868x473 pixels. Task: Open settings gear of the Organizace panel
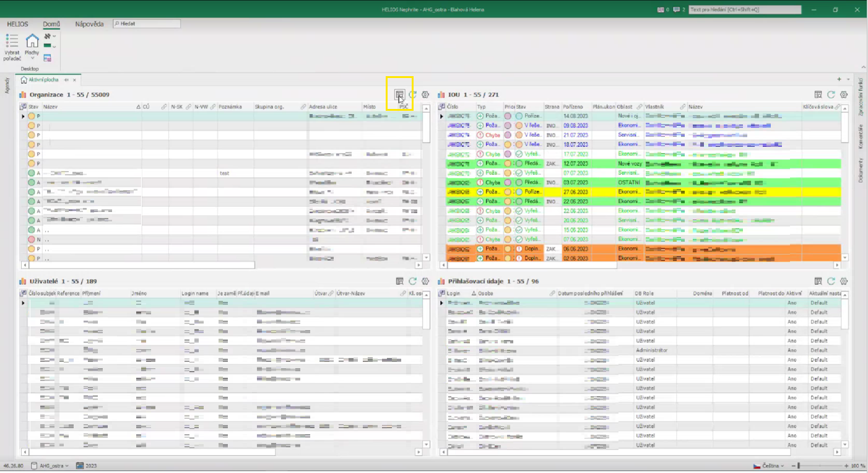coord(425,95)
